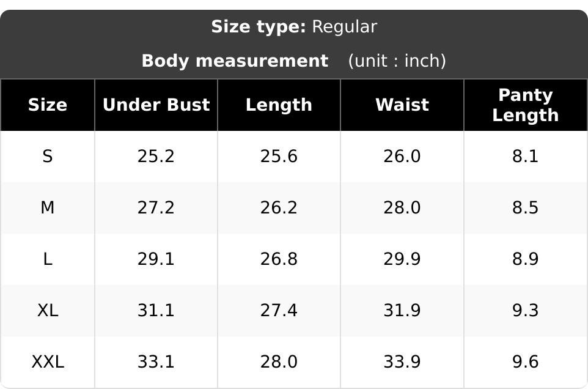Click the Waist column header

pos(402,105)
